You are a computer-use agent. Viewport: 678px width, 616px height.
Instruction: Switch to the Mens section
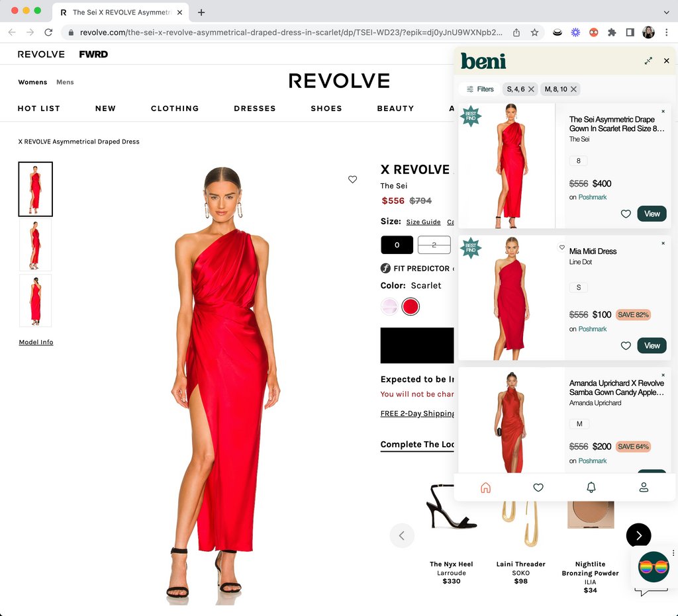coord(65,82)
